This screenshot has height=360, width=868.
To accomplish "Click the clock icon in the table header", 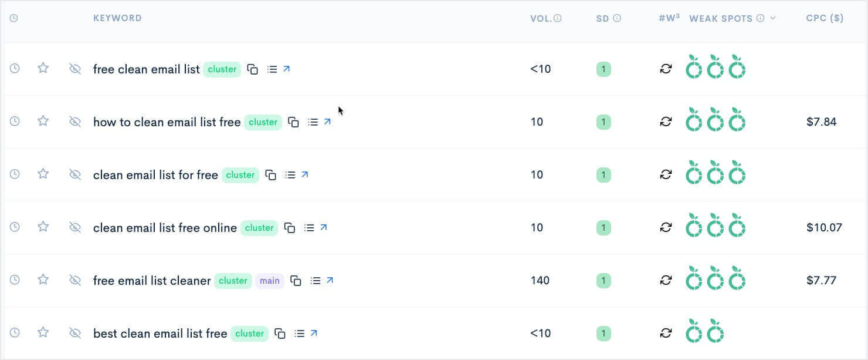I will (x=13, y=18).
